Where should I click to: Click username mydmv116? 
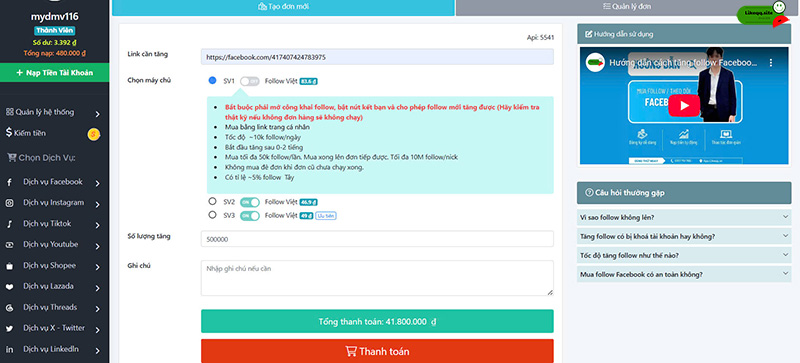click(x=55, y=17)
